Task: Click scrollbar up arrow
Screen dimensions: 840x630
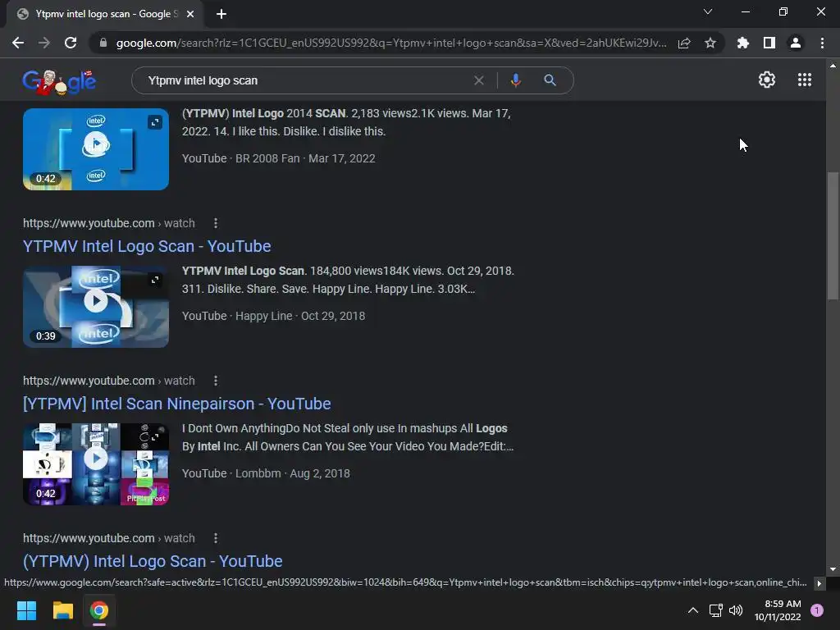Action: click(x=833, y=66)
